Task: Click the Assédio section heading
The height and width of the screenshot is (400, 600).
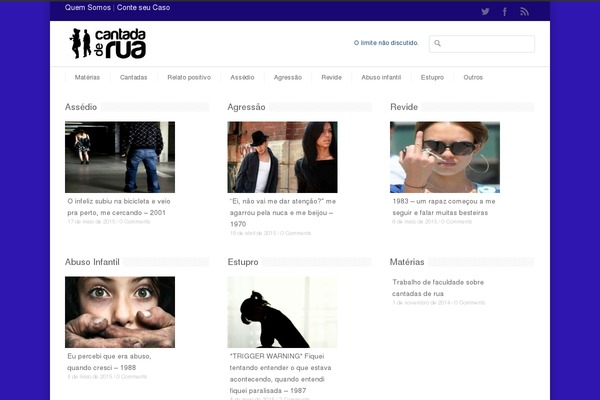Action: coord(81,107)
